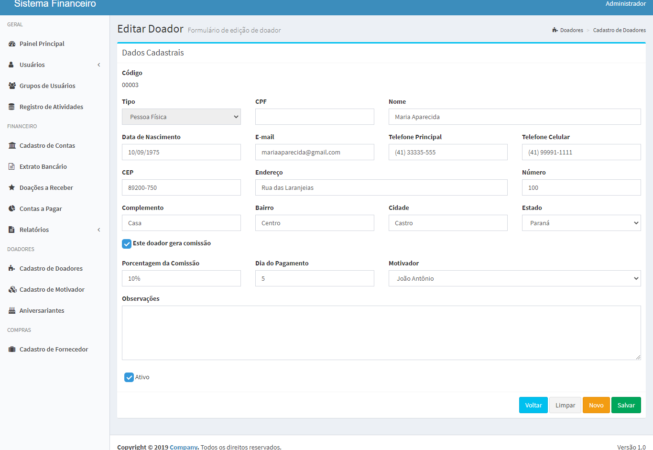Uncheck 'Este doador gera comissão' checkbox

click(127, 243)
